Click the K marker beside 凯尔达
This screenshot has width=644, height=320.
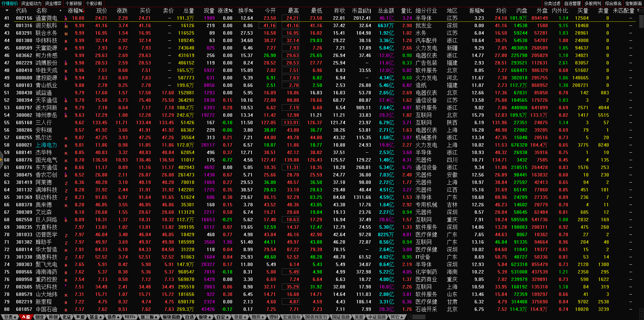point(66,138)
